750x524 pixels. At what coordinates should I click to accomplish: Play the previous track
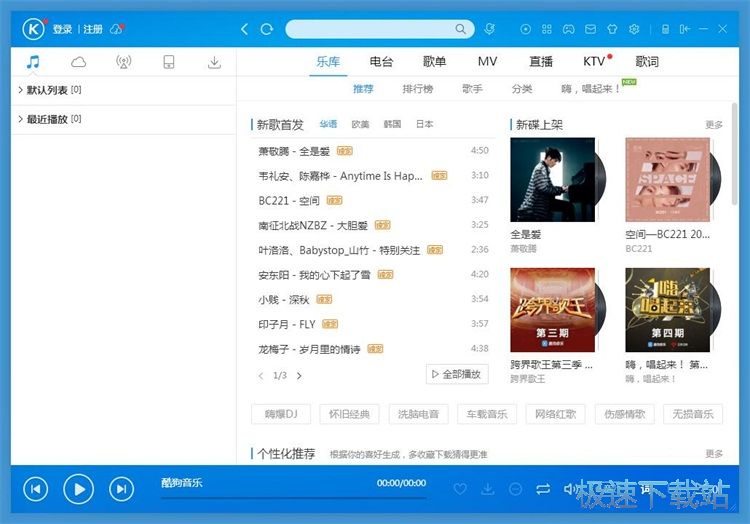(36, 489)
